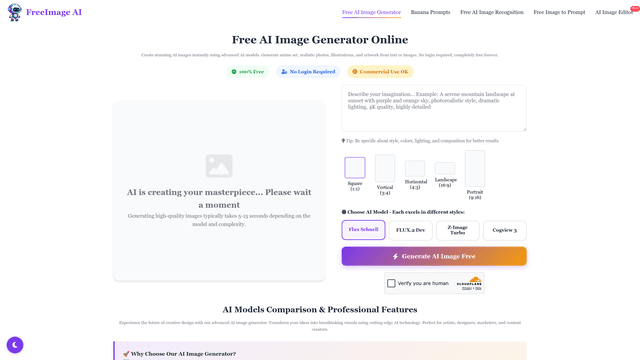Click the 'AI is creating your masterpiece' text
Viewport: 640px width, 360px height.
pos(219,198)
